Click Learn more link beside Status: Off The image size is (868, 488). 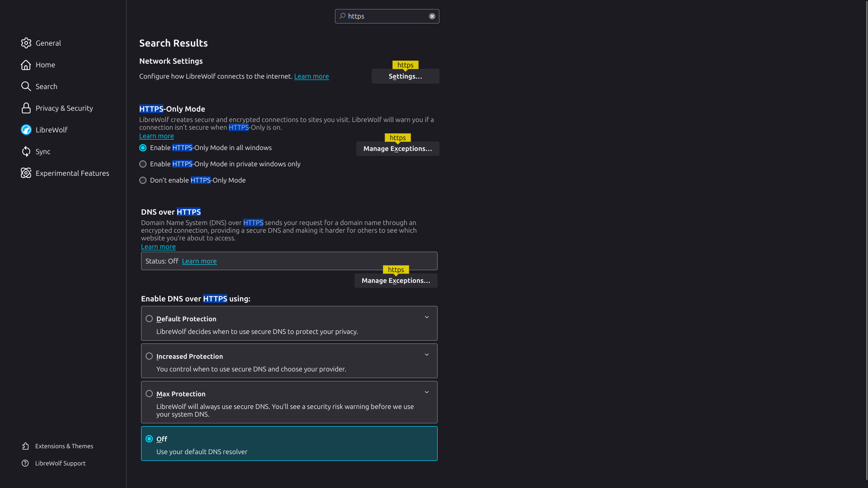[199, 261]
